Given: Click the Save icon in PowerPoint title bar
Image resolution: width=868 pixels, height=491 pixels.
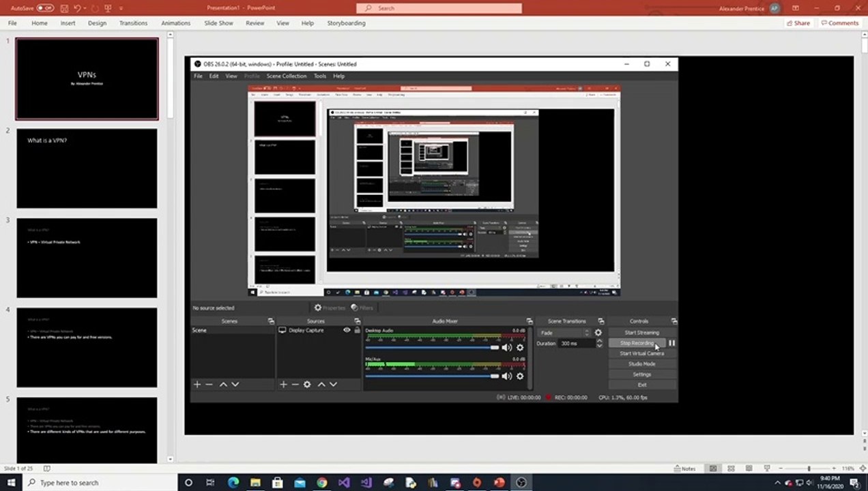Looking at the screenshot, I should point(64,8).
